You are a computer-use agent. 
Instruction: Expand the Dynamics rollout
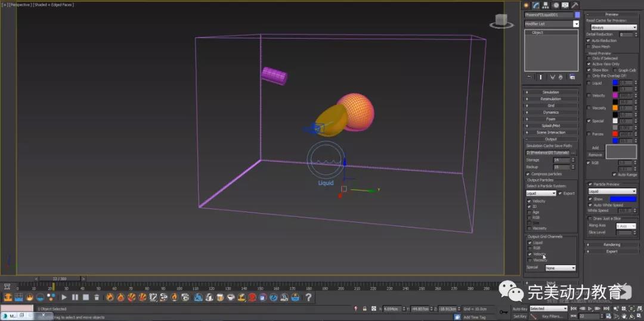(x=551, y=112)
